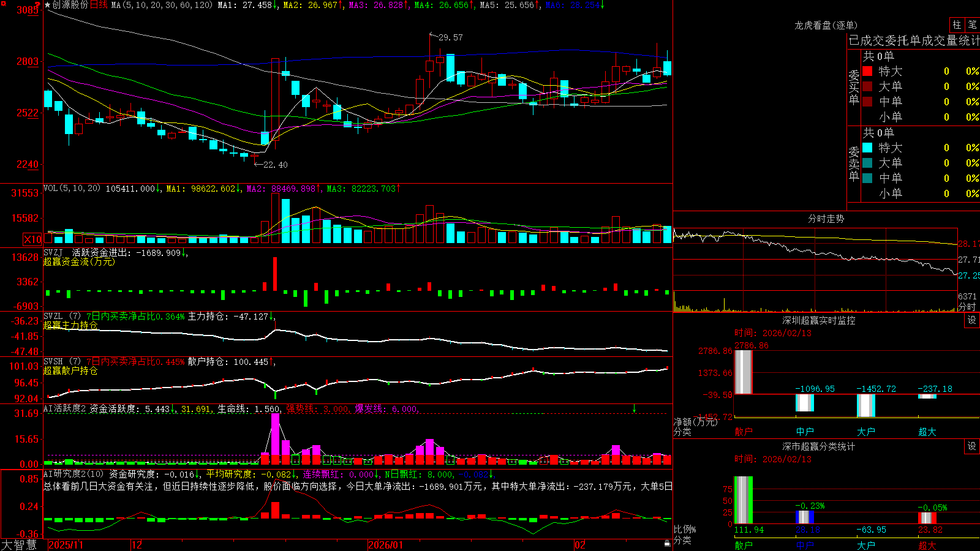Click the 中户 bar valued -1096.95
The width and height of the screenshot is (980, 551).
(805, 402)
